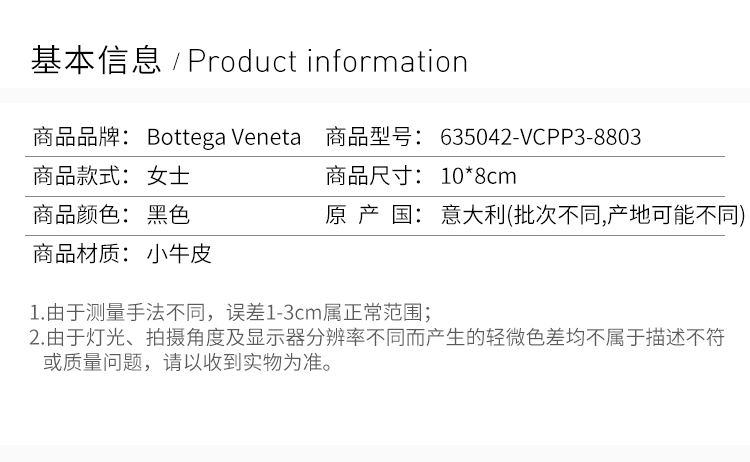Screen dimensions: 750x462
Task: Click the 原产国 label
Action: coord(374,215)
